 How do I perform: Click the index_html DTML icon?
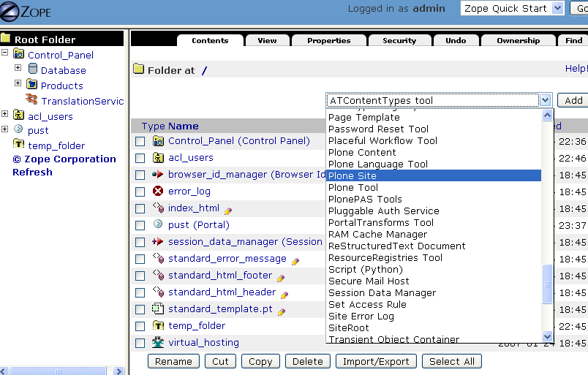158,208
